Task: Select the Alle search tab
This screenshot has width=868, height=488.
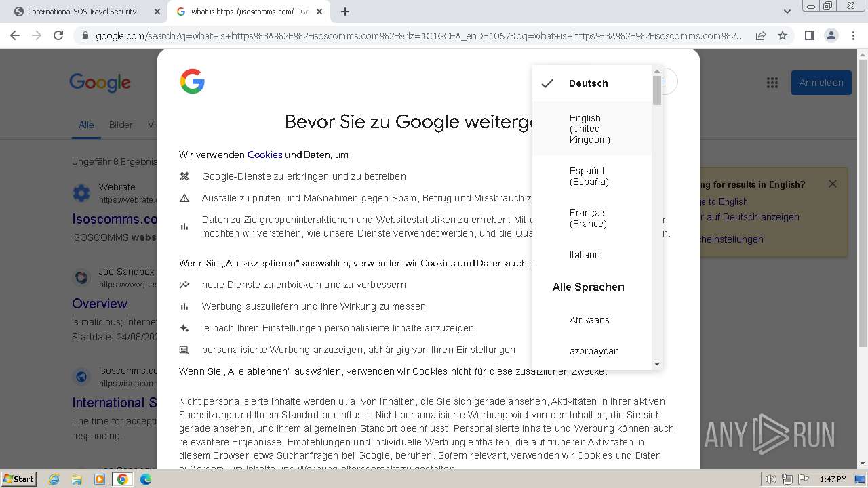Action: [x=86, y=125]
